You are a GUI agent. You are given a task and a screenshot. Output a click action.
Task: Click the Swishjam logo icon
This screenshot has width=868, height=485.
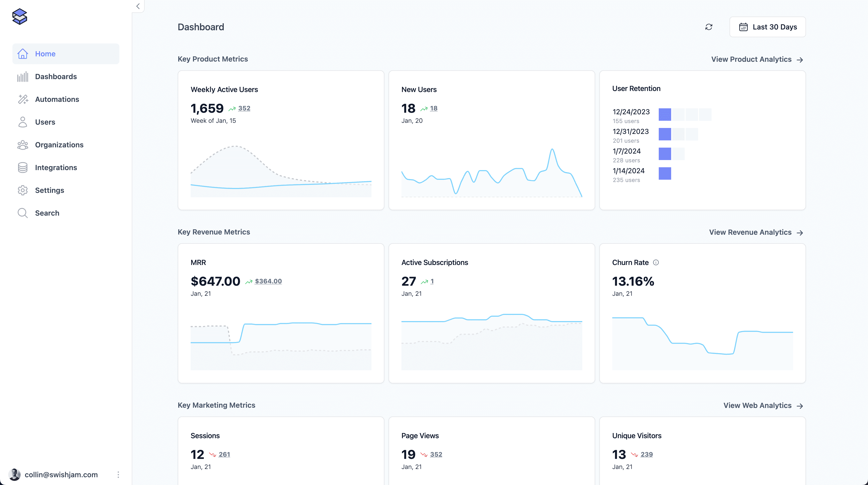20,17
